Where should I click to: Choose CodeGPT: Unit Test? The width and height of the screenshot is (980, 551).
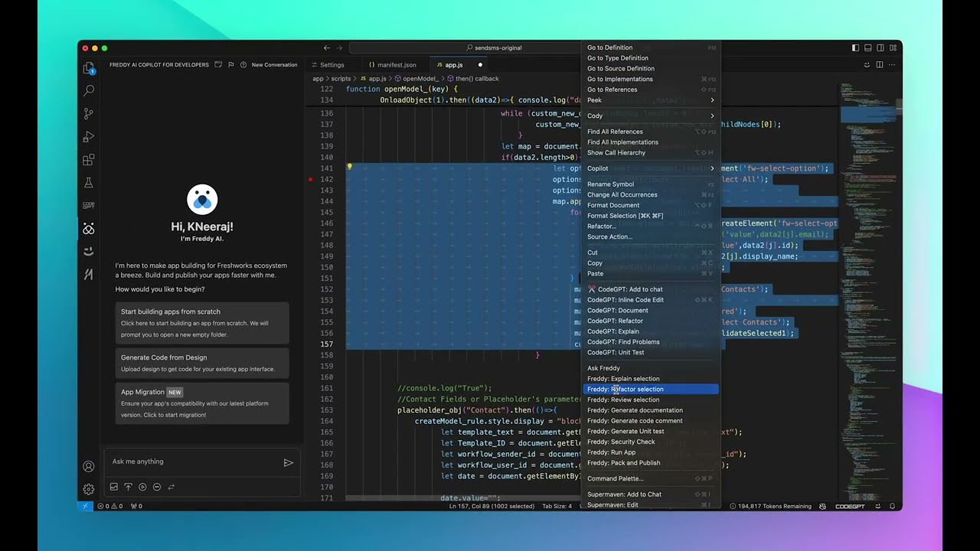pyautogui.click(x=651, y=353)
